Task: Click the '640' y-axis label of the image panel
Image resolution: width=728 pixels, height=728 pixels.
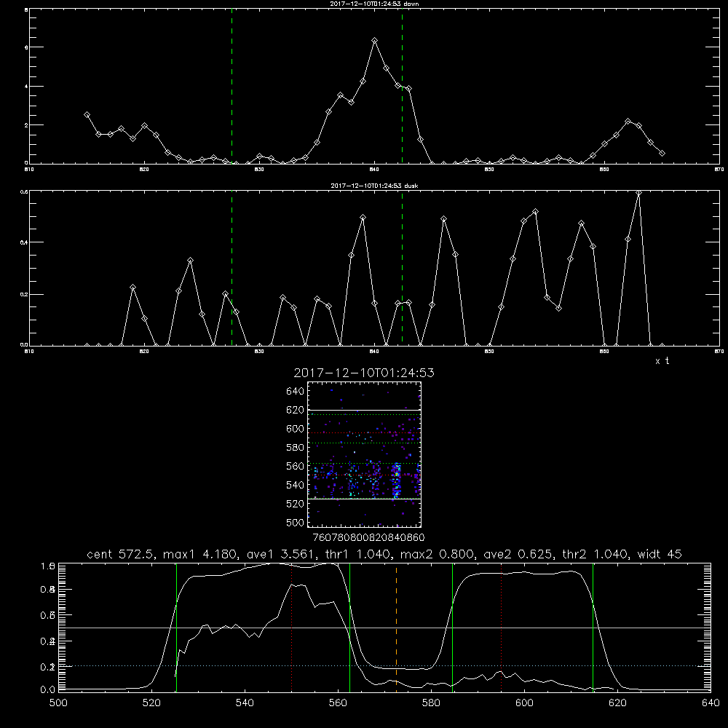Action: click(x=296, y=392)
